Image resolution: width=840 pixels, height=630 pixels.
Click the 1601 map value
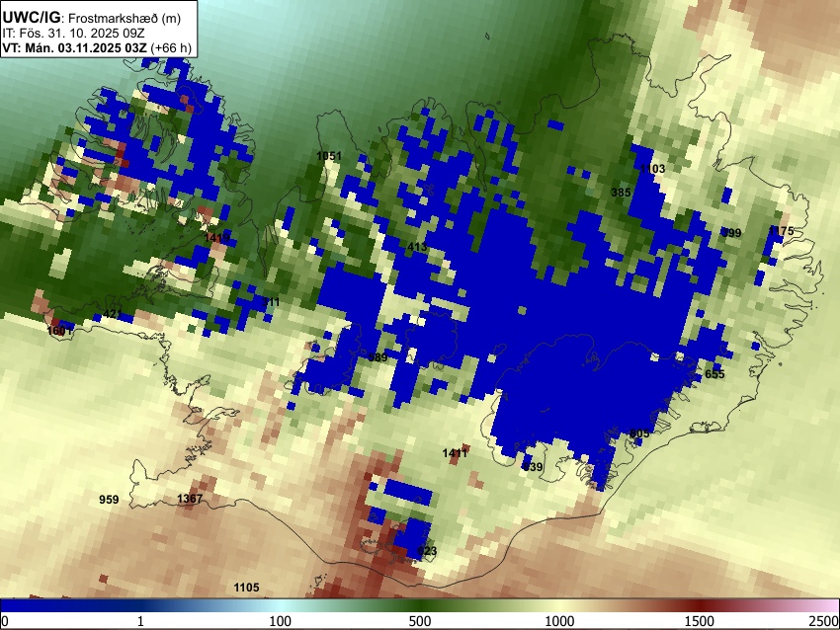point(59,330)
